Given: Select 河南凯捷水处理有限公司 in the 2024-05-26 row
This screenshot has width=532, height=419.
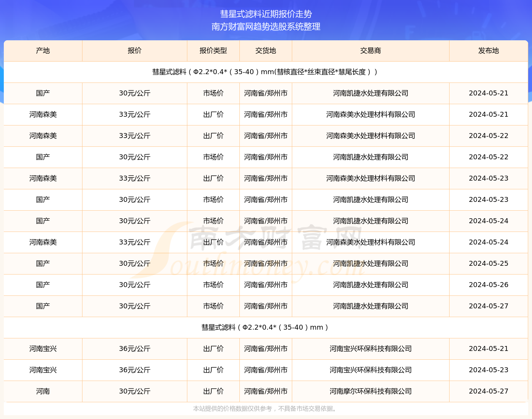Looking at the screenshot, I should pos(370,285).
